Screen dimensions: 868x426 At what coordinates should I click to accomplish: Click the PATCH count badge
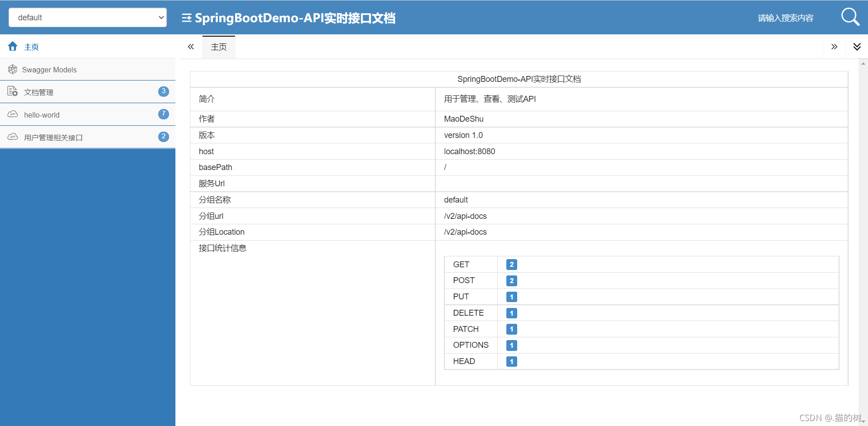pos(512,329)
